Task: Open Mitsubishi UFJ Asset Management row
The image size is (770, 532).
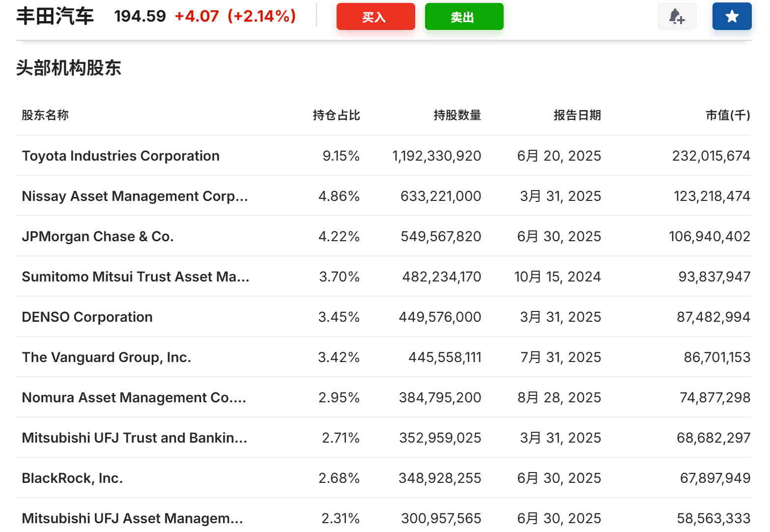Action: [x=132, y=518]
